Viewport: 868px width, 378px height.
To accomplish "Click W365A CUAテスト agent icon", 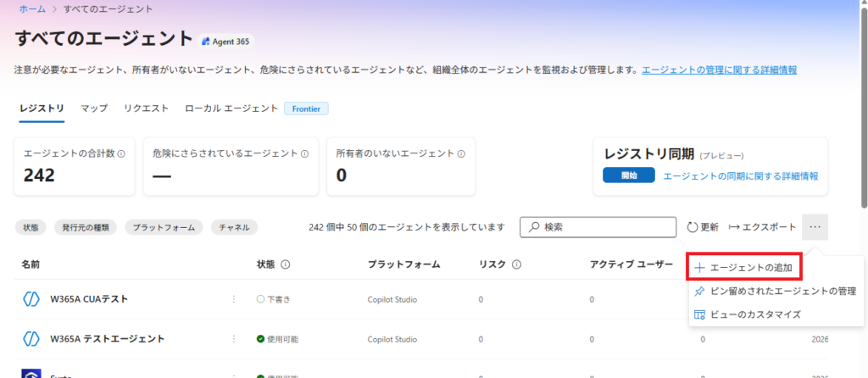I will coord(31,299).
